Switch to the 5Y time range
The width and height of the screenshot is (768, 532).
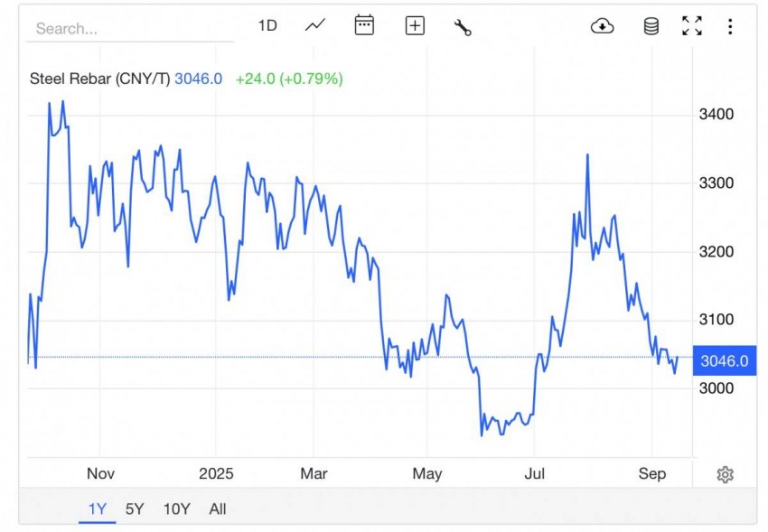[x=135, y=509]
